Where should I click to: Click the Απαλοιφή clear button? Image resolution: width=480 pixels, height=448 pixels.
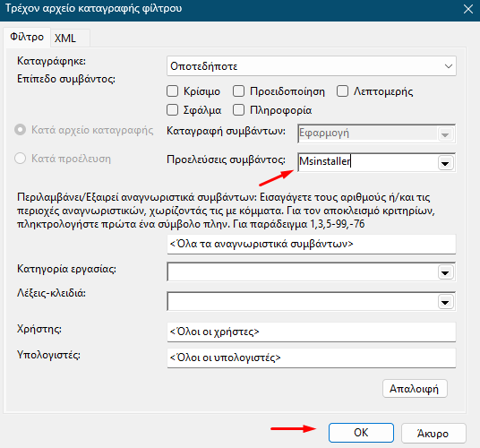[x=415, y=389]
